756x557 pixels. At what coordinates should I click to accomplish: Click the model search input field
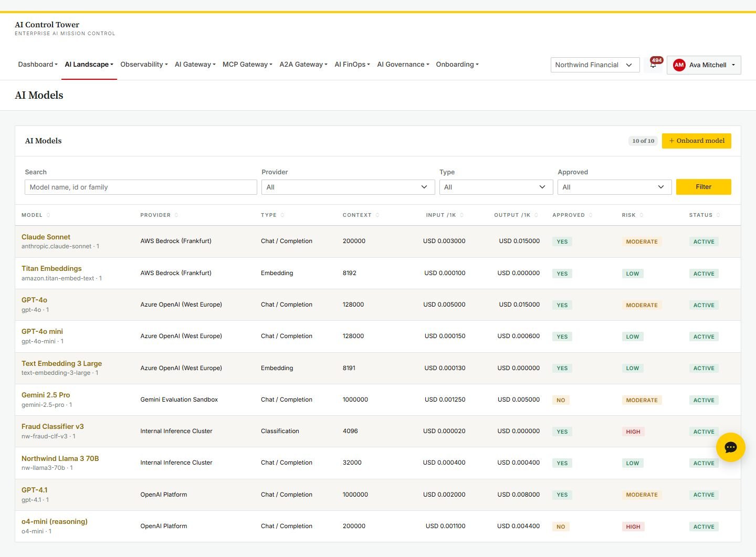[141, 187]
